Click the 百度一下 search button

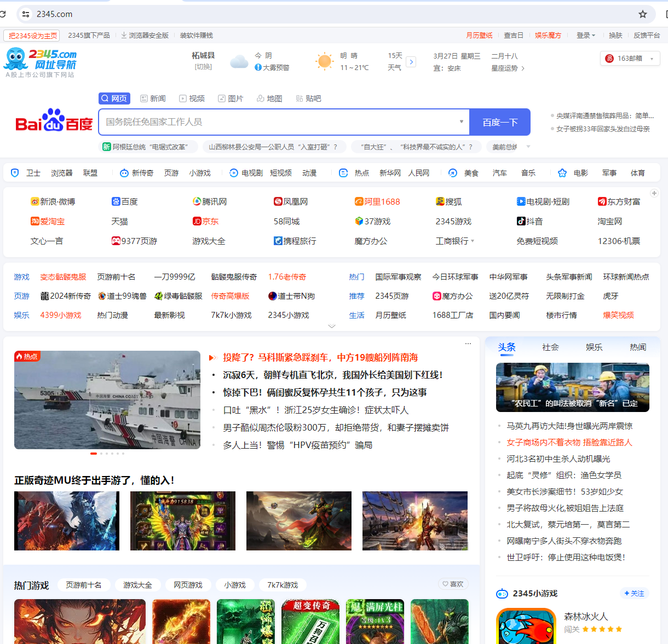(x=499, y=122)
